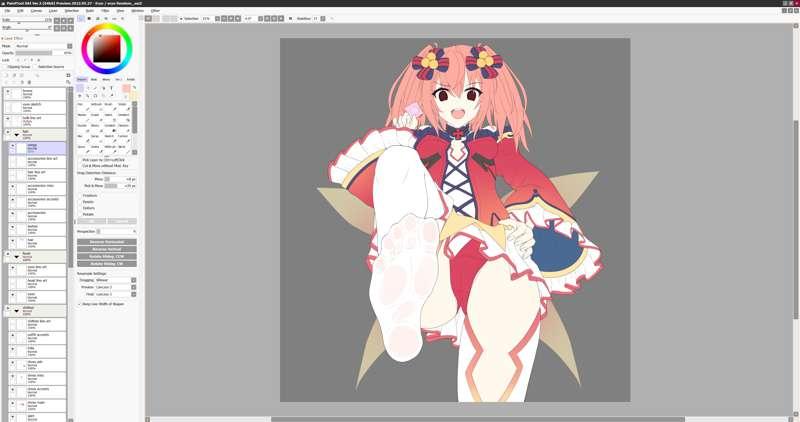Choose the AirBrush tool
Viewport: 800px width, 422px height.
coord(96,107)
